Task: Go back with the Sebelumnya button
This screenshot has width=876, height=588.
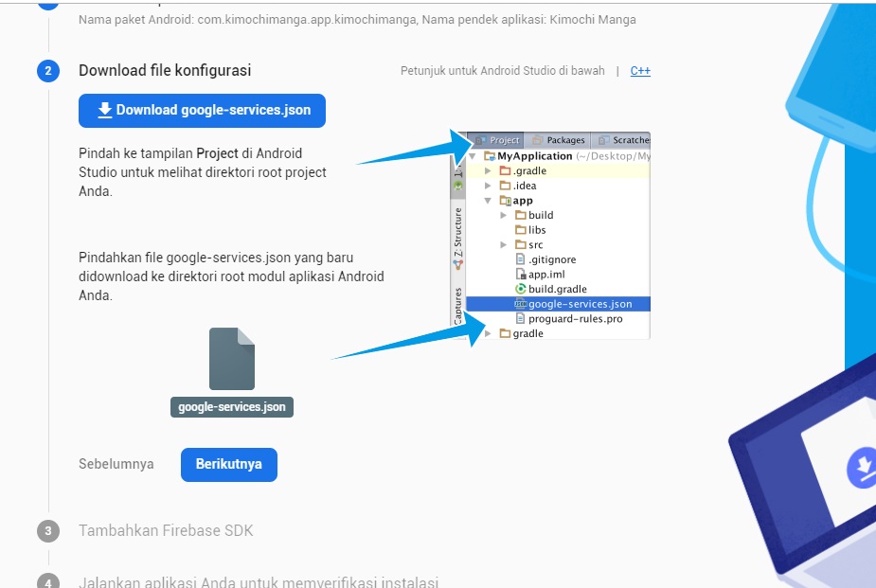Action: (116, 464)
